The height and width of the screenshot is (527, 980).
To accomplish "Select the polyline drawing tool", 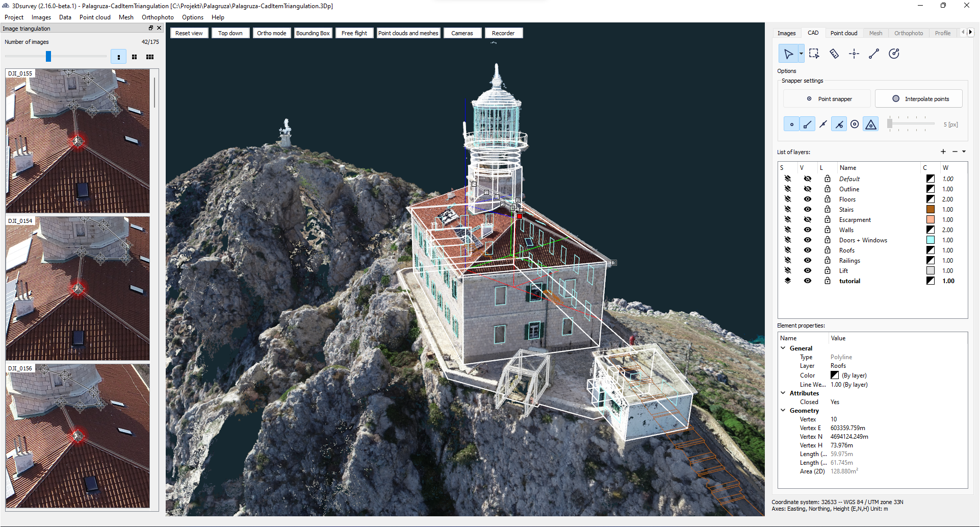I will coord(874,53).
